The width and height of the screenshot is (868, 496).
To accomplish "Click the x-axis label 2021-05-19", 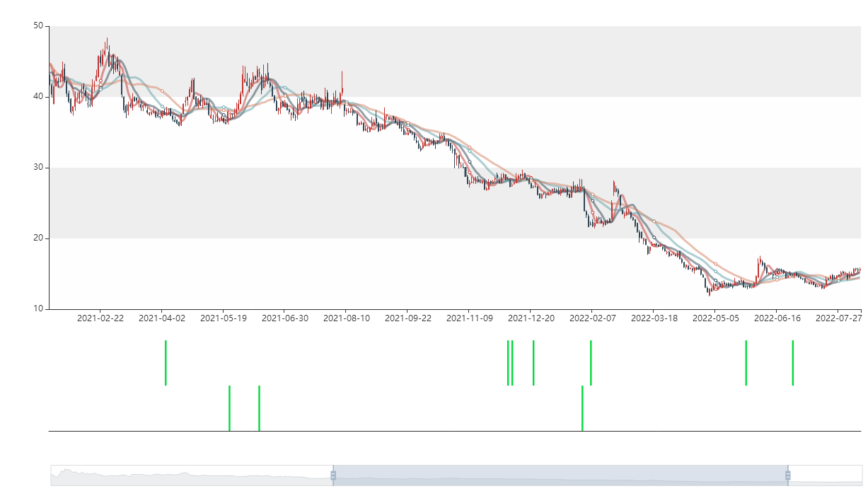I will (x=224, y=318).
